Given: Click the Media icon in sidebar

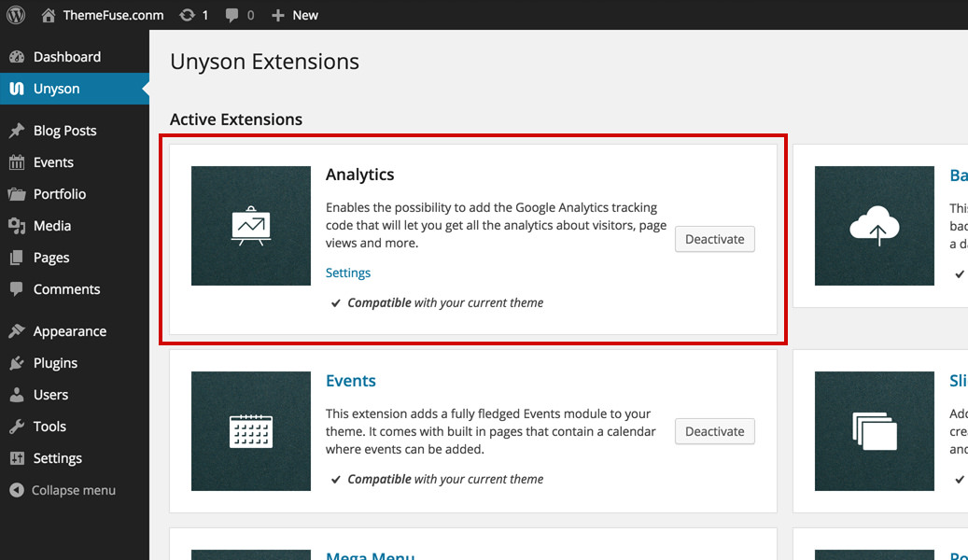Looking at the screenshot, I should tap(17, 226).
